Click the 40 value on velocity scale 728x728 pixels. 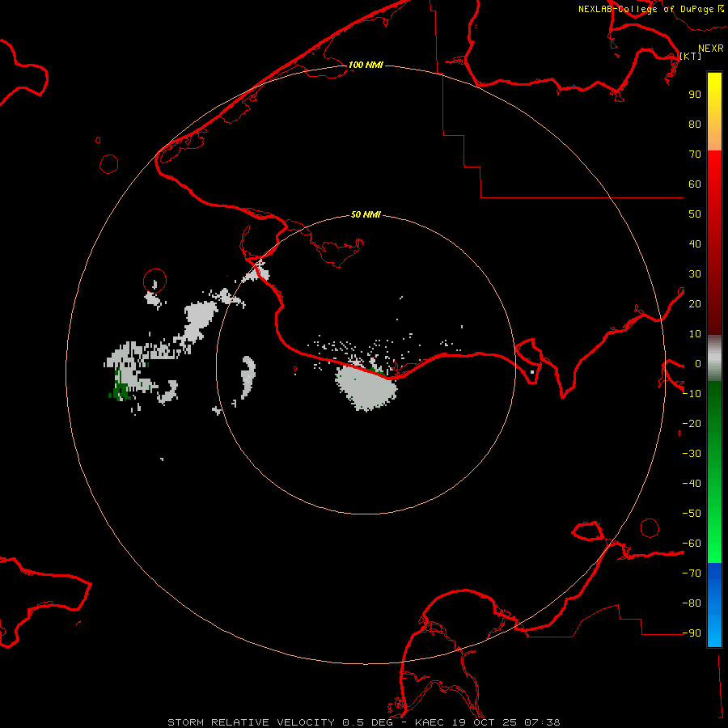695,244
